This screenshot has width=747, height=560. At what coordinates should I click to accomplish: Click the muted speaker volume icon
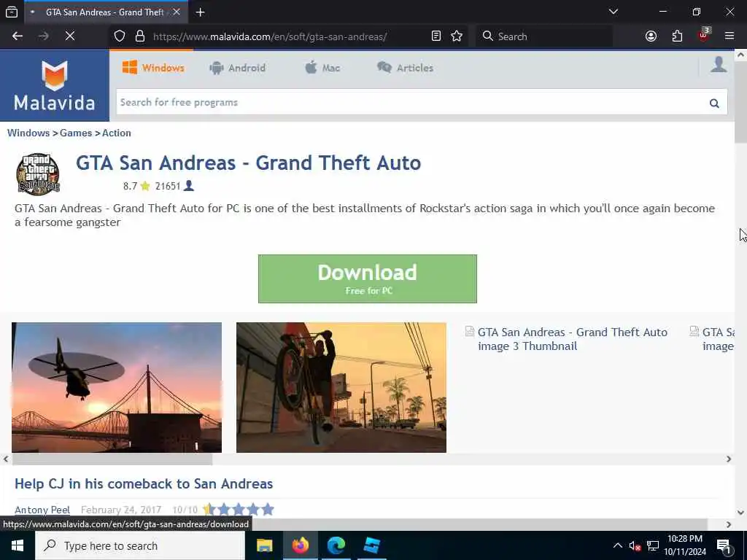pyautogui.click(x=635, y=545)
